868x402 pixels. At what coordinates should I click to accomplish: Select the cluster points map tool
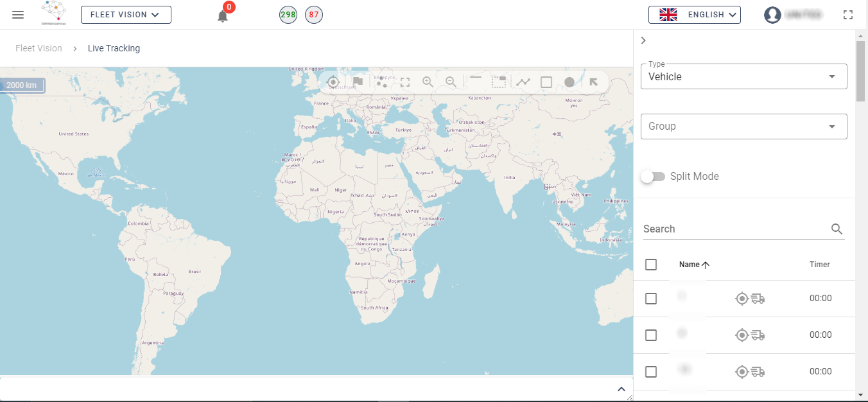(382, 82)
